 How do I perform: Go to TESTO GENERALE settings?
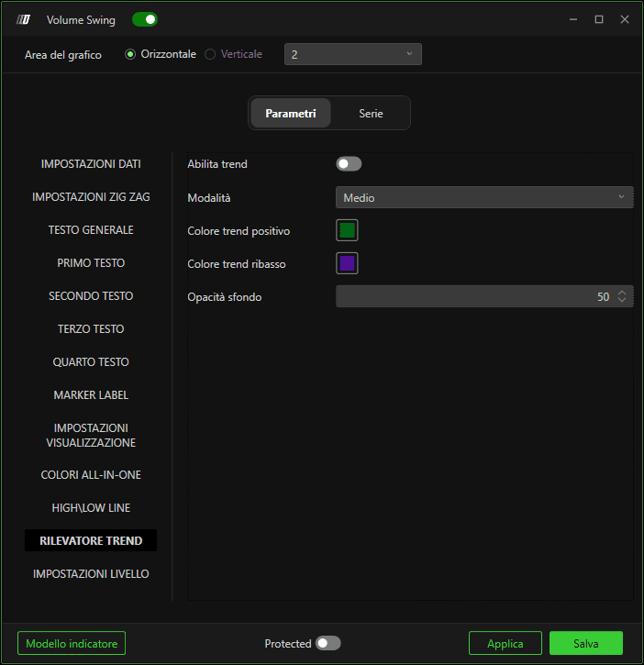point(91,230)
